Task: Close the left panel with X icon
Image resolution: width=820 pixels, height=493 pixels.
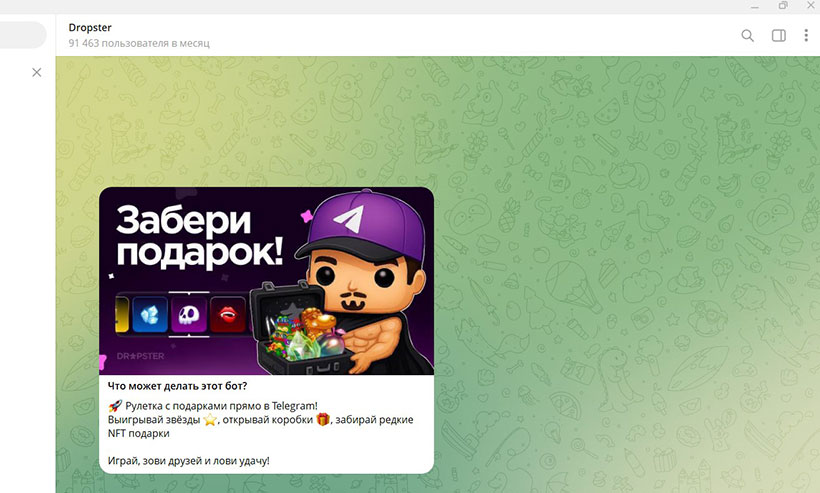Action: [37, 72]
